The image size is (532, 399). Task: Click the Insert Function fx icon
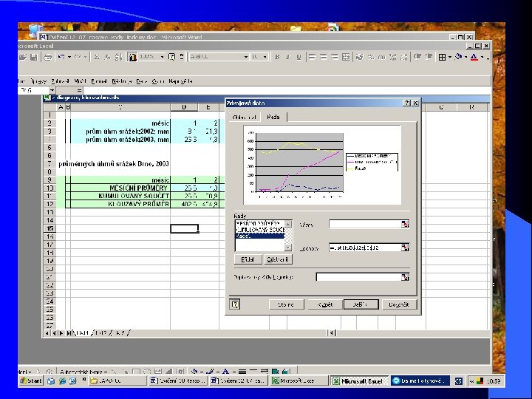tap(108, 57)
